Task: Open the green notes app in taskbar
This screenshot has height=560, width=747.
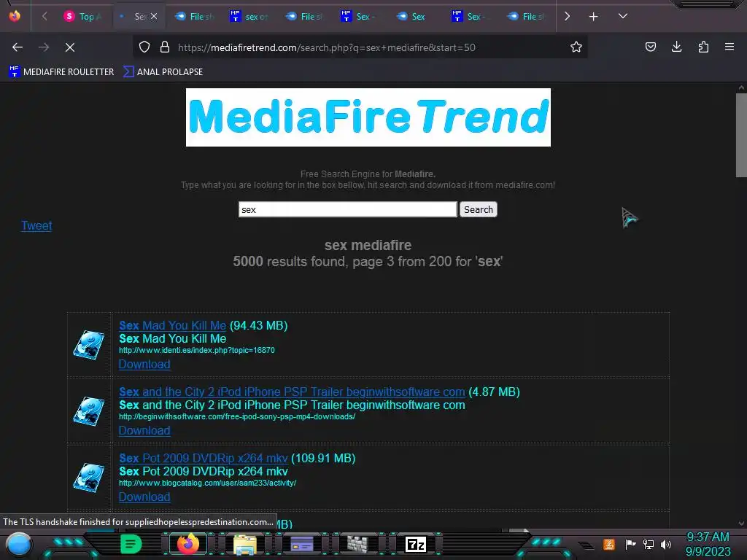Action: 131,544
